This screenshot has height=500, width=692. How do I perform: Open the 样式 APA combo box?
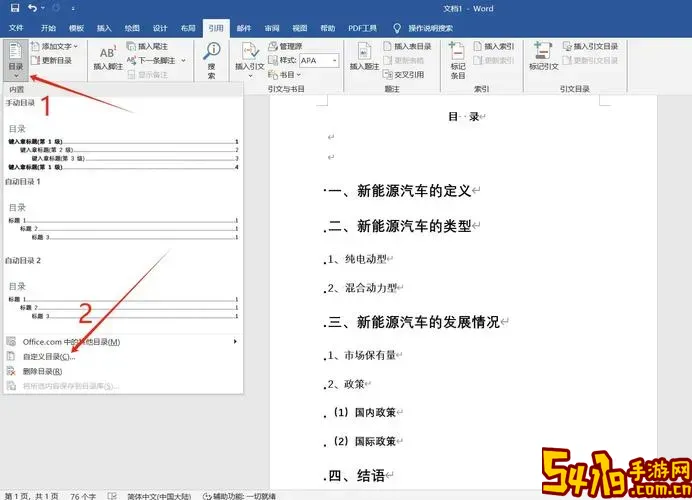pyautogui.click(x=319, y=60)
